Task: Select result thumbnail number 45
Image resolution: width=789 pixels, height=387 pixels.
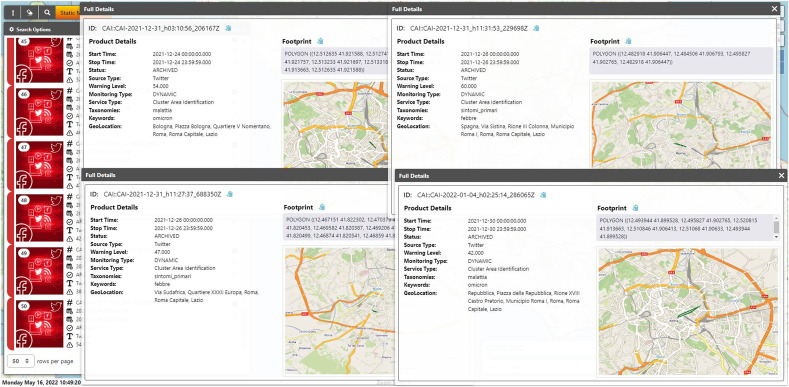Action: [x=39, y=59]
